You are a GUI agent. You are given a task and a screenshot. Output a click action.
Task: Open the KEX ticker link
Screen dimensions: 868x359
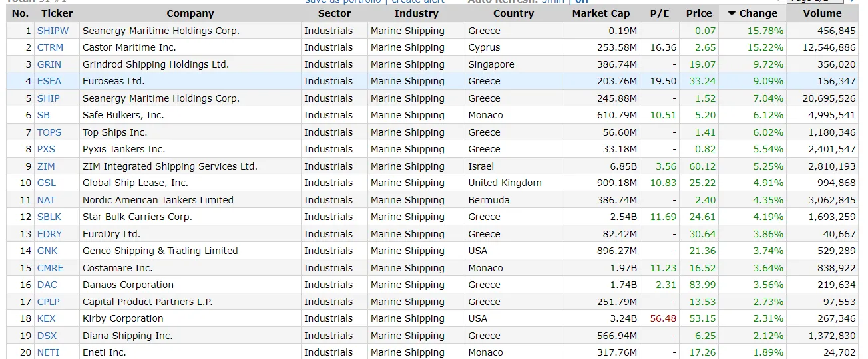pyautogui.click(x=47, y=318)
